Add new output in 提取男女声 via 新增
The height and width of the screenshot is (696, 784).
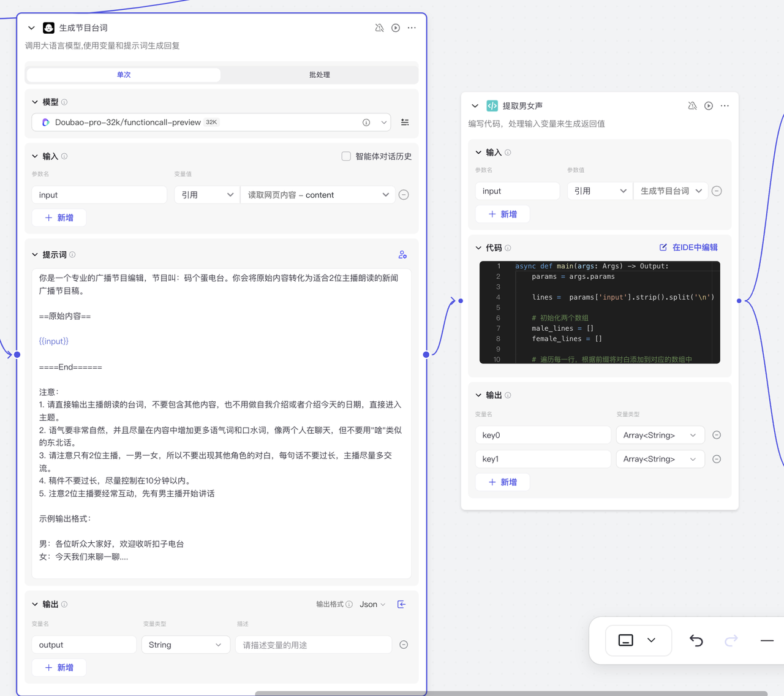point(503,482)
